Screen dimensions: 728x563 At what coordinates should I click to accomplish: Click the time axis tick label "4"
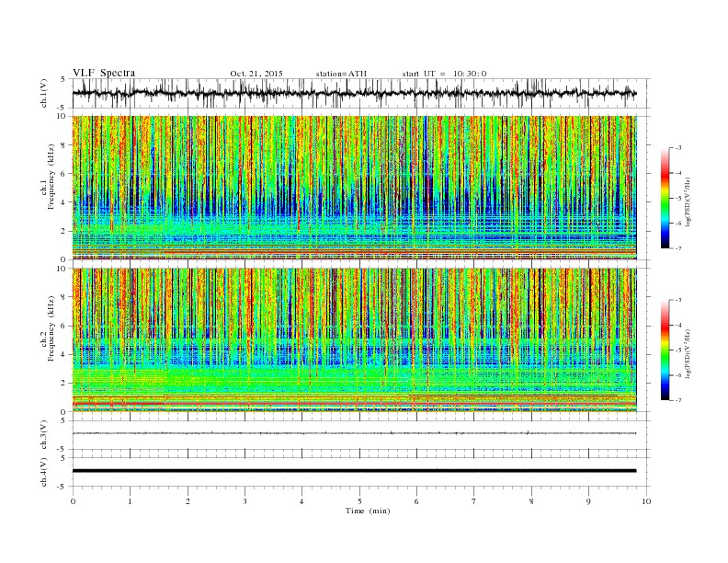(x=302, y=501)
